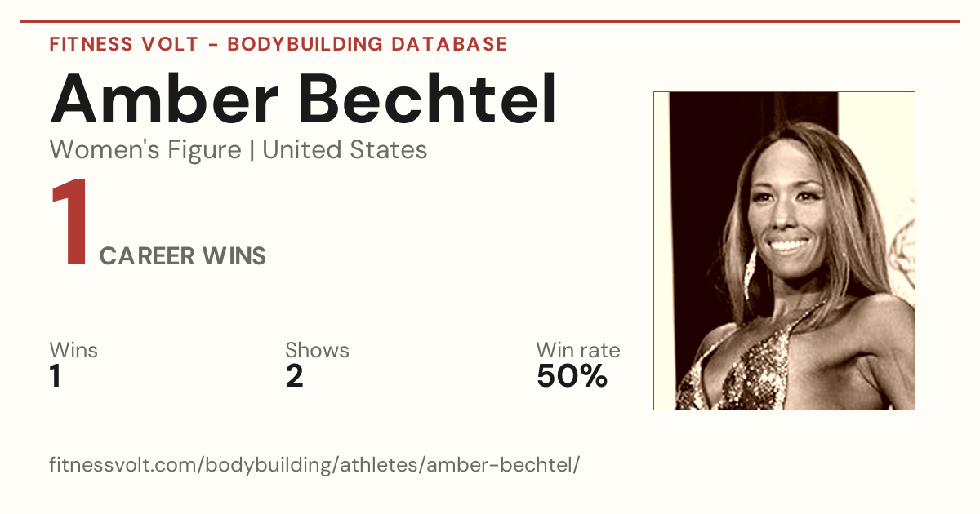Click the 50% win rate value
This screenshot has width=980, height=514.
572,377
